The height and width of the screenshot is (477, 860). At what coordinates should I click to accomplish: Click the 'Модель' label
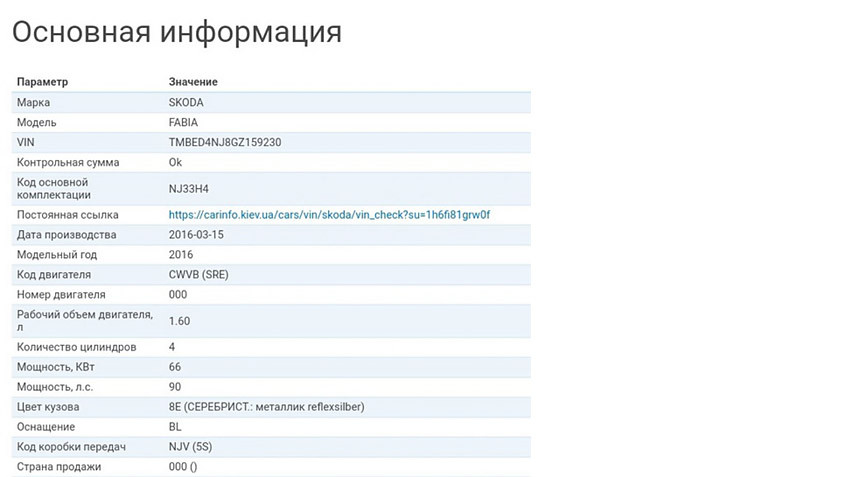point(37,122)
